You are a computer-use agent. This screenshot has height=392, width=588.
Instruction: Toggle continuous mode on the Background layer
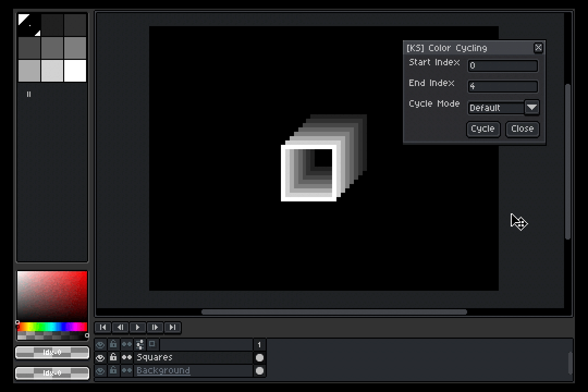point(126,371)
